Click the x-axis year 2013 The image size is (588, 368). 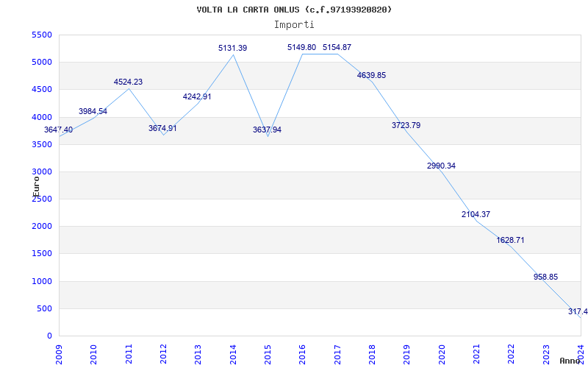click(x=198, y=355)
